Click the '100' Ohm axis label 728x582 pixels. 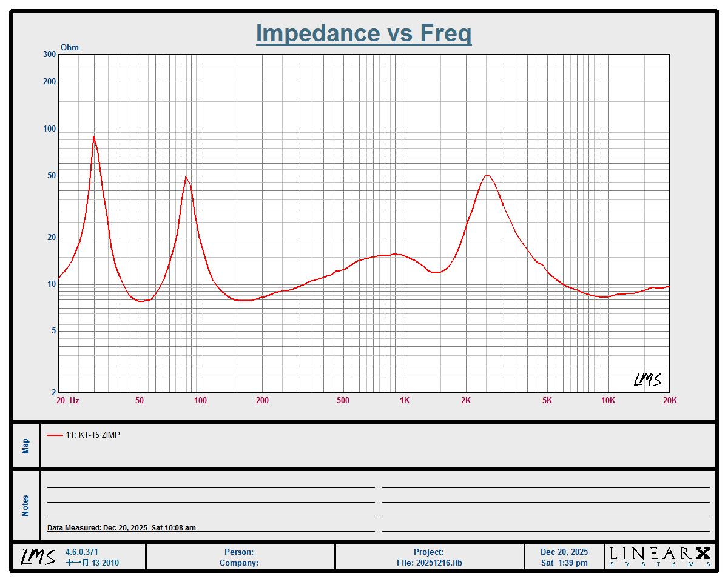(49, 129)
